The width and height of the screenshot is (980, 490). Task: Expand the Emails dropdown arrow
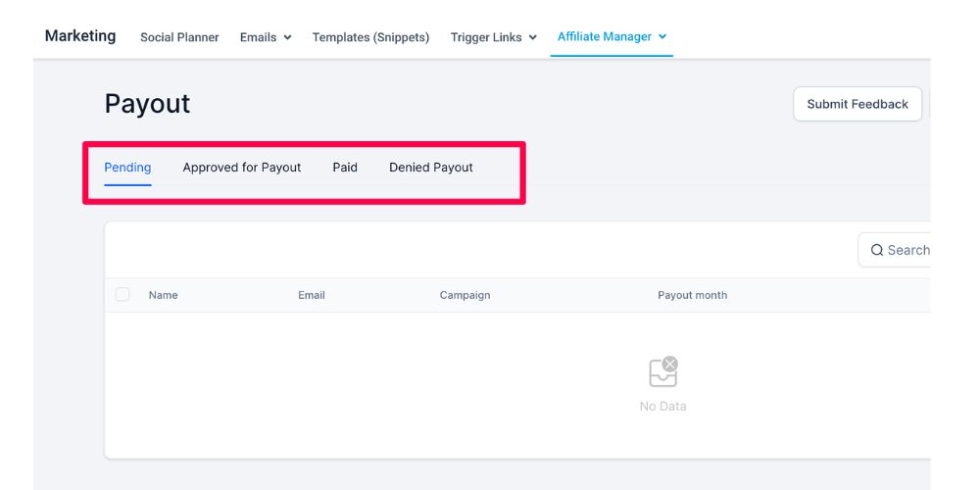[x=287, y=37]
